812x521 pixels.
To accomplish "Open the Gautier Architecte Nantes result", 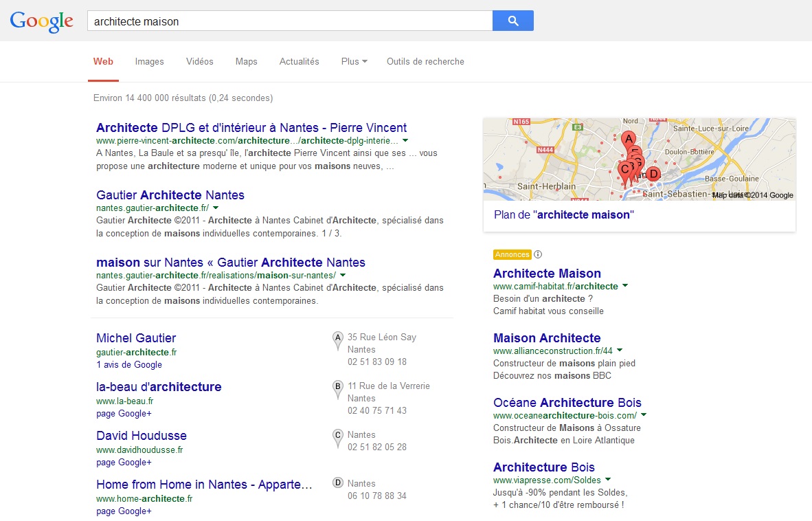I will (x=170, y=195).
